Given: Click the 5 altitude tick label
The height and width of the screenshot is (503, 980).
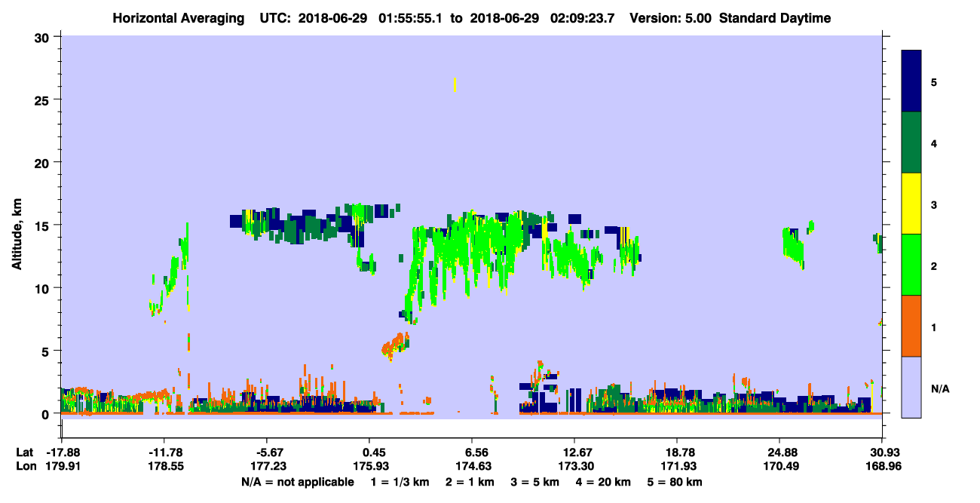Looking at the screenshot, I should coord(46,351).
